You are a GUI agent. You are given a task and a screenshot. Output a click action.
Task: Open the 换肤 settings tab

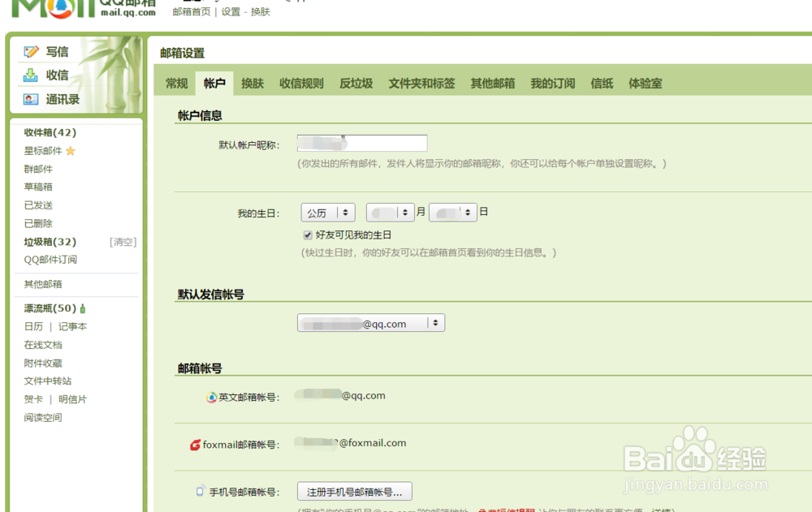click(253, 84)
